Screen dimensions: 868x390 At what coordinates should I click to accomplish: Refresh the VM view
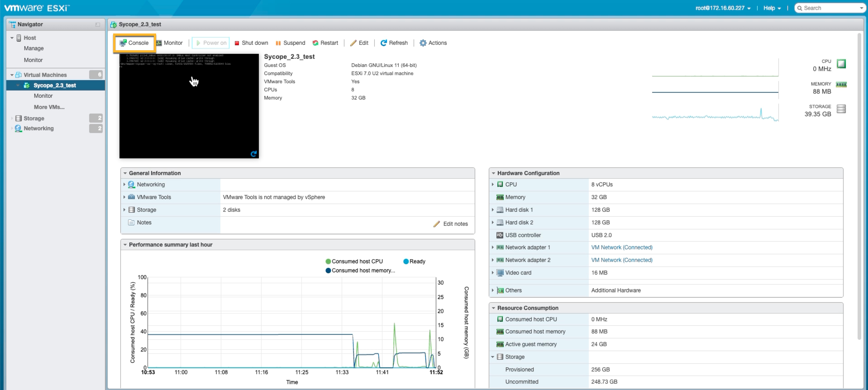(394, 43)
